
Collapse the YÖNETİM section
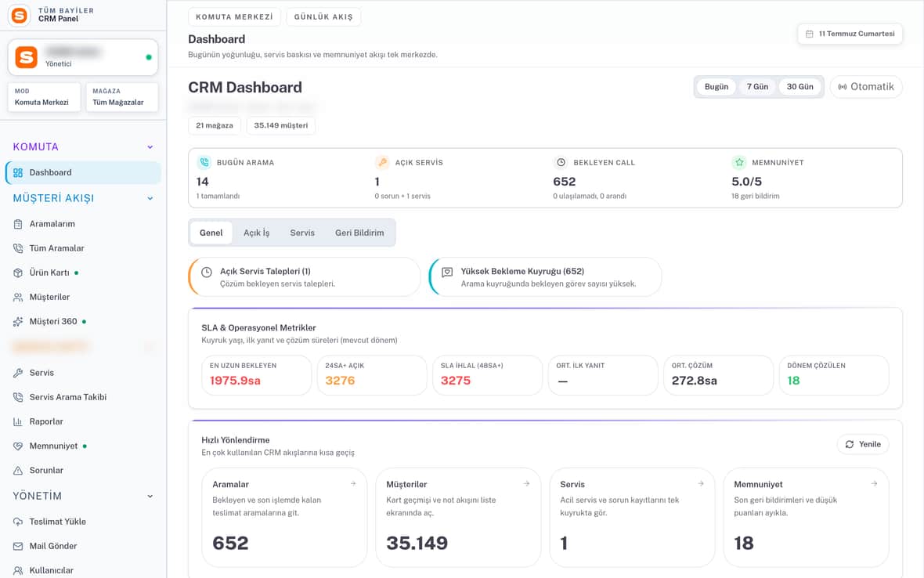pos(150,496)
